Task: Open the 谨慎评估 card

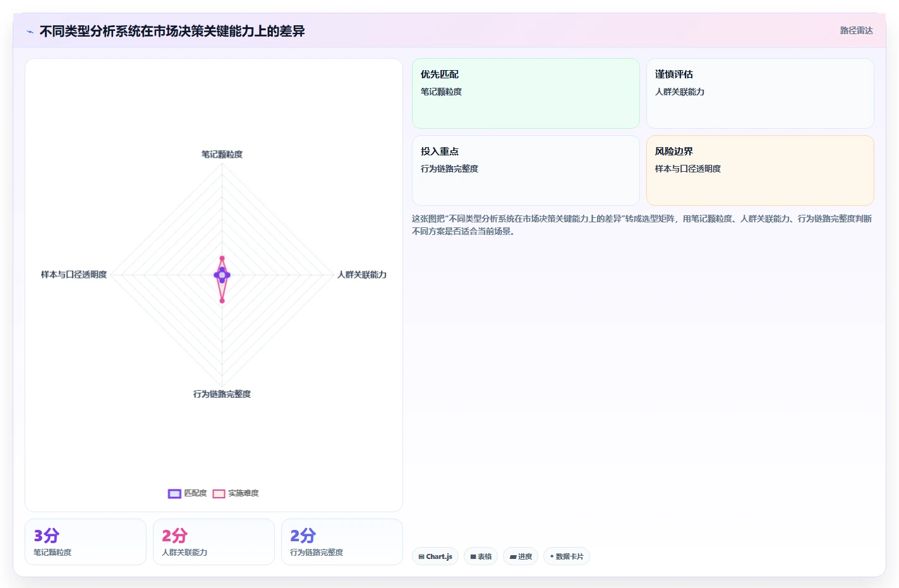Action: (x=760, y=93)
